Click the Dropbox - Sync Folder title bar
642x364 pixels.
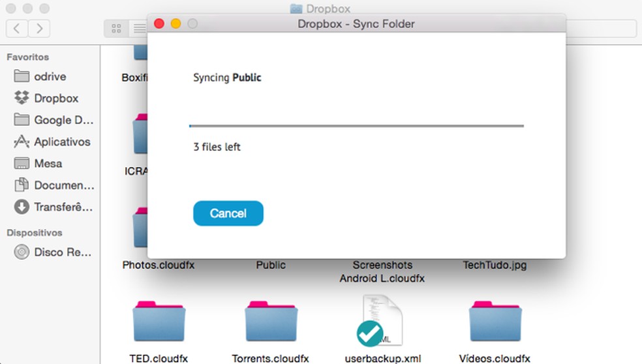pyautogui.click(x=356, y=23)
